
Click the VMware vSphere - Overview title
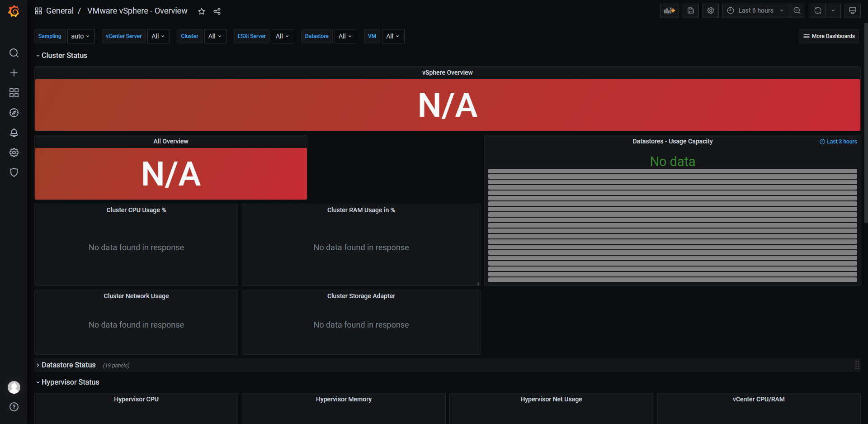tap(137, 11)
